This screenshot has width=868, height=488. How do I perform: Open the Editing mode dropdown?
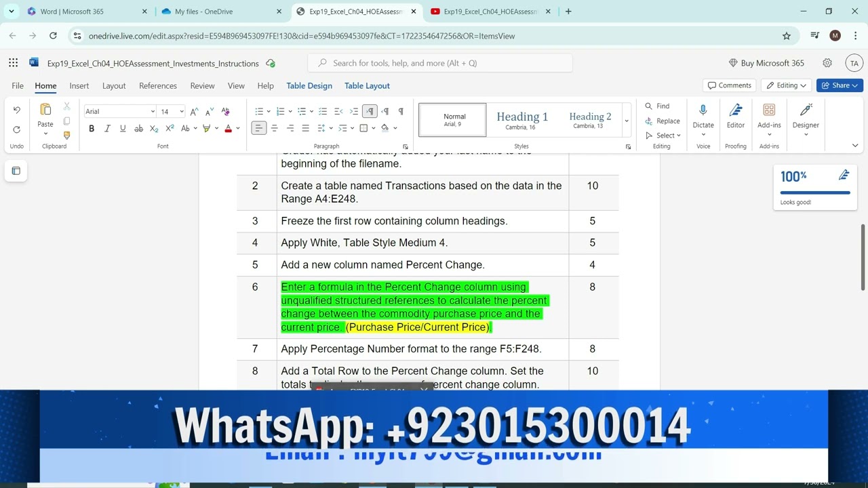[787, 85]
